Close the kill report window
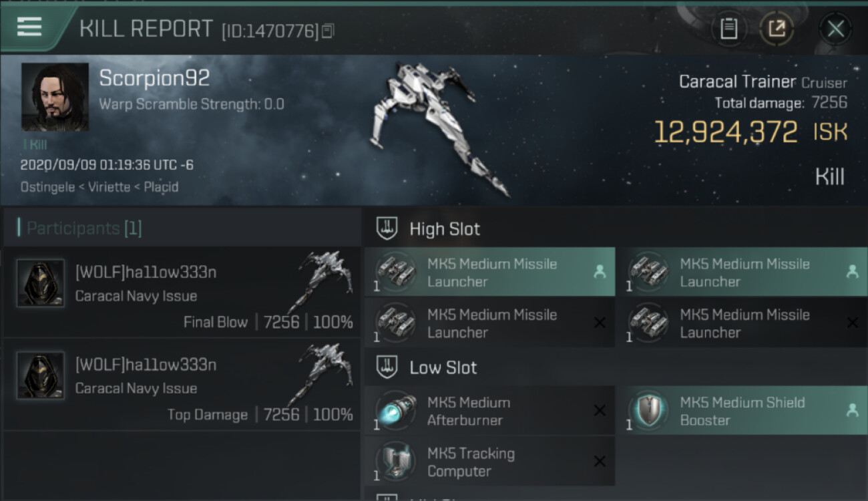 coord(835,29)
